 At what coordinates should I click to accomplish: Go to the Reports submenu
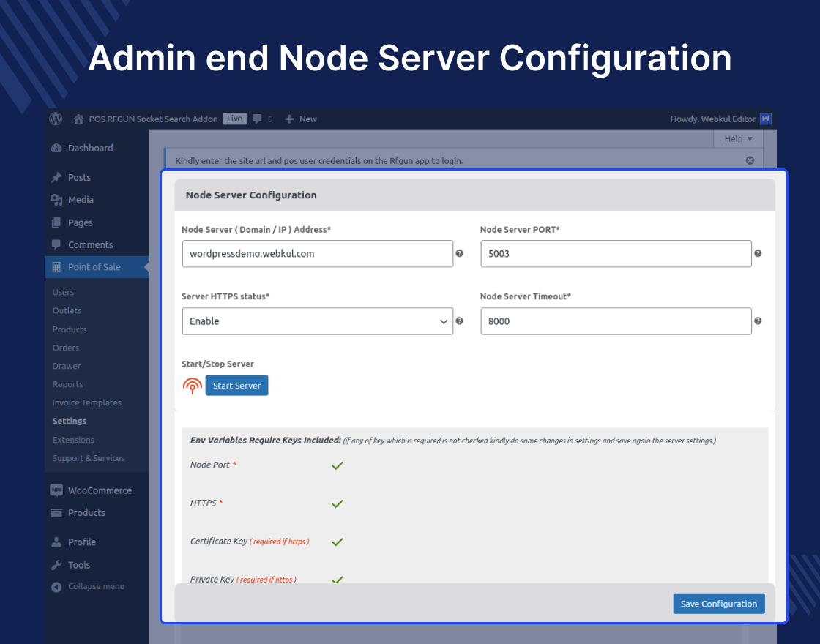[x=67, y=384]
